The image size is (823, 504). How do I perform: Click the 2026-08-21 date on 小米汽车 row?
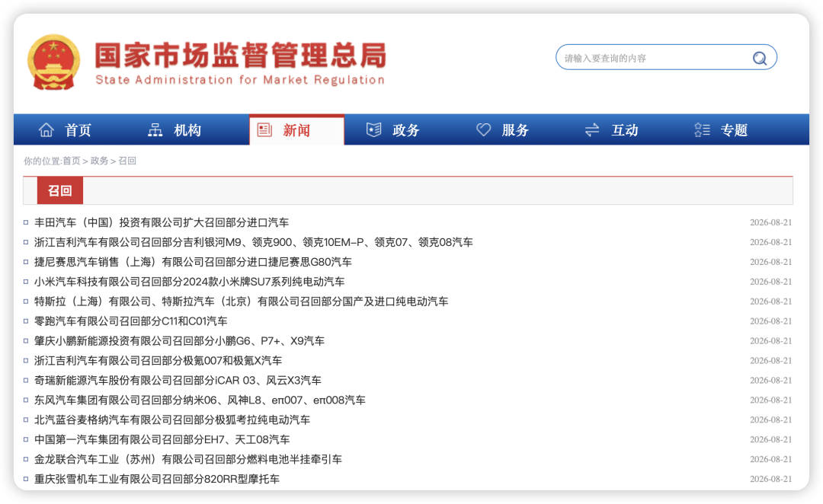click(x=770, y=282)
